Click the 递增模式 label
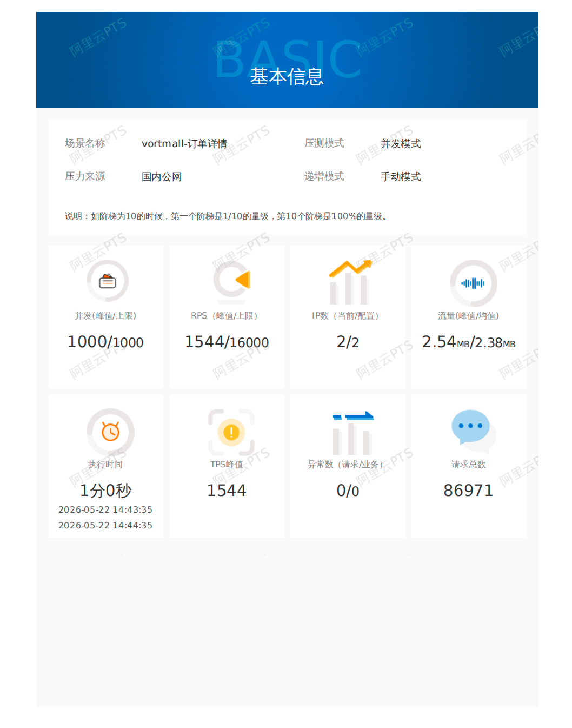Image resolution: width=572 pixels, height=728 pixels. click(x=324, y=176)
